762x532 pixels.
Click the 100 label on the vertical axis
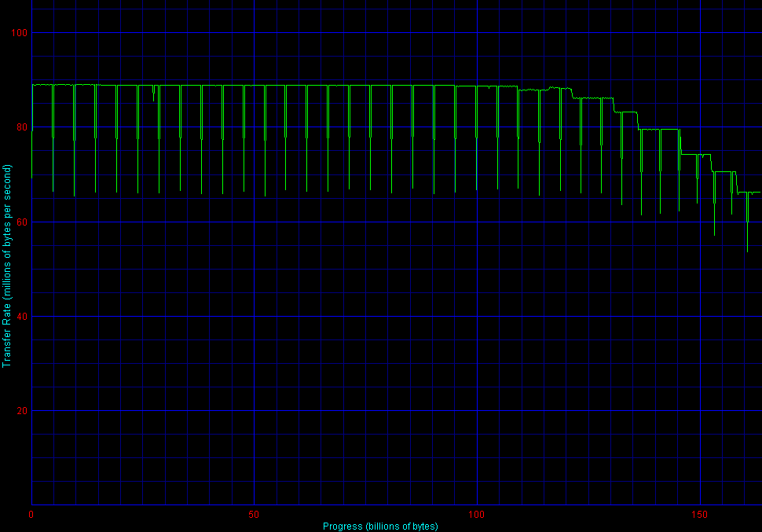(19, 33)
